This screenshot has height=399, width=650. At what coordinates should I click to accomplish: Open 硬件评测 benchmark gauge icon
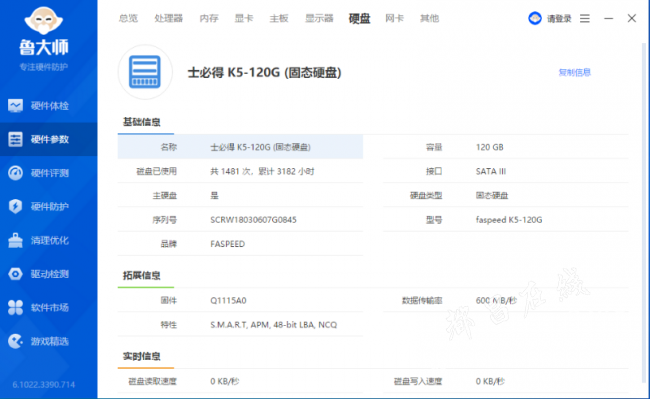(x=15, y=173)
